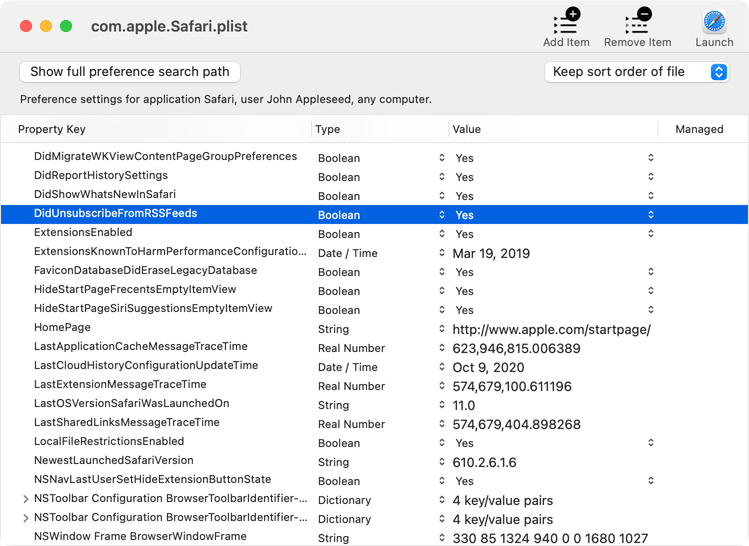Click the Value column header

(x=467, y=129)
